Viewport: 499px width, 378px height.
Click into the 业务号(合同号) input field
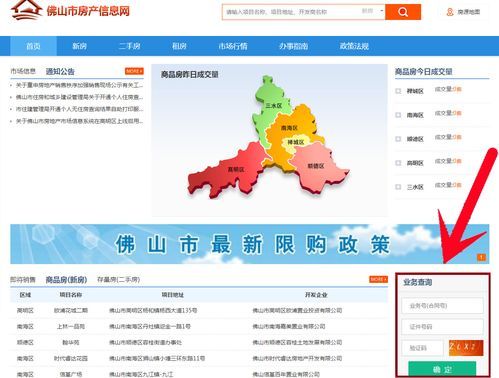tap(442, 305)
